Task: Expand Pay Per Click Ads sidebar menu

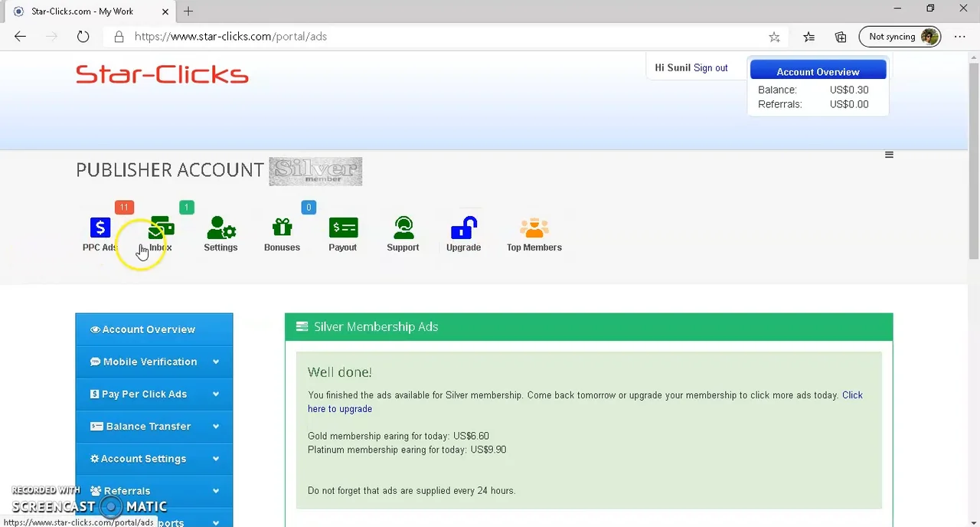Action: pyautogui.click(x=154, y=394)
